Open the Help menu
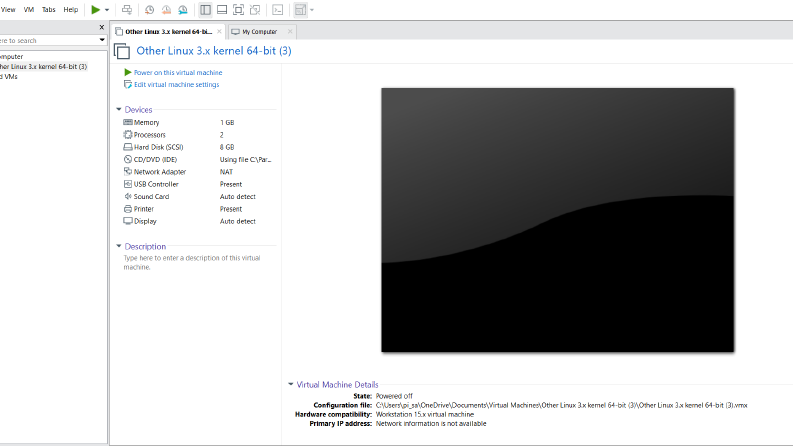 tap(71, 10)
